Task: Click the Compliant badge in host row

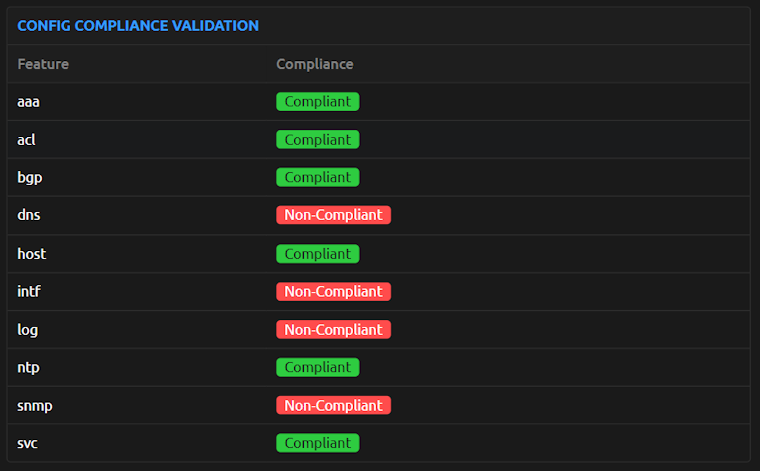Action: pos(318,254)
